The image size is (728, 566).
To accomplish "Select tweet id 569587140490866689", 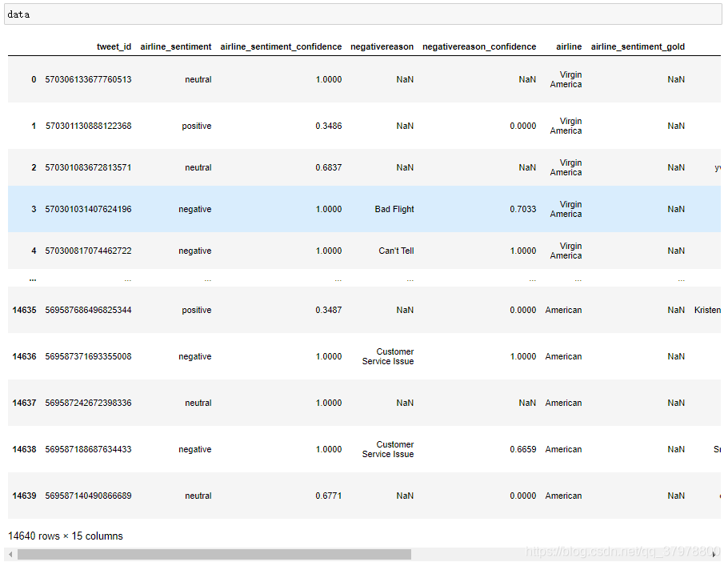I will 88,496.
